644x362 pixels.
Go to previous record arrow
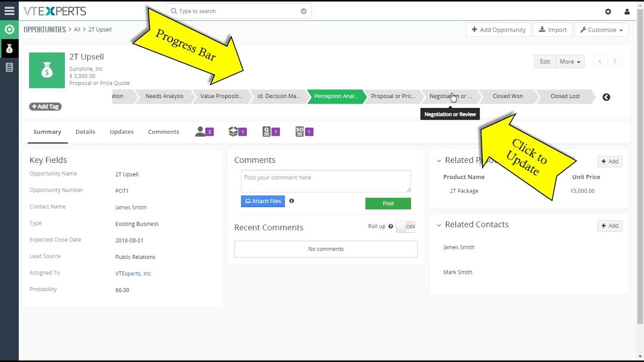(600, 61)
